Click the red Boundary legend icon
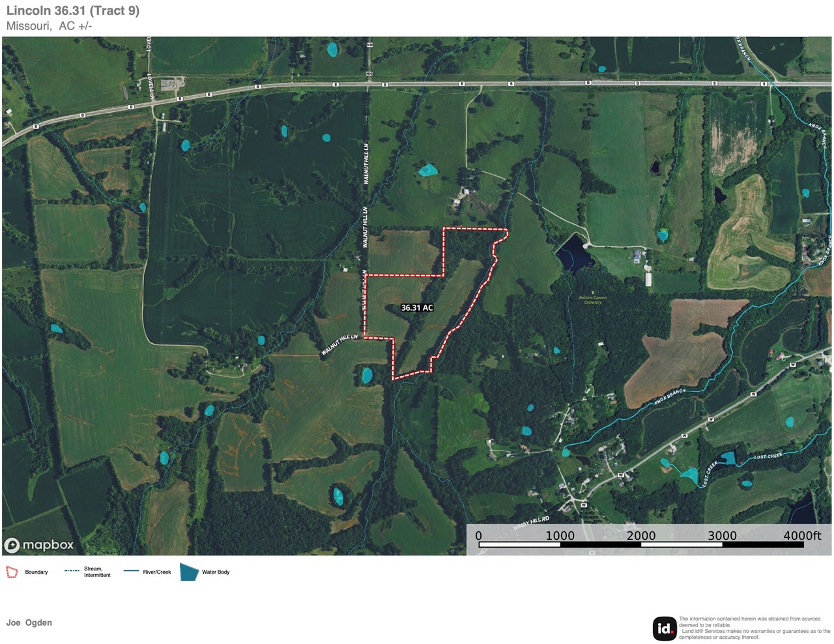 click(12, 572)
